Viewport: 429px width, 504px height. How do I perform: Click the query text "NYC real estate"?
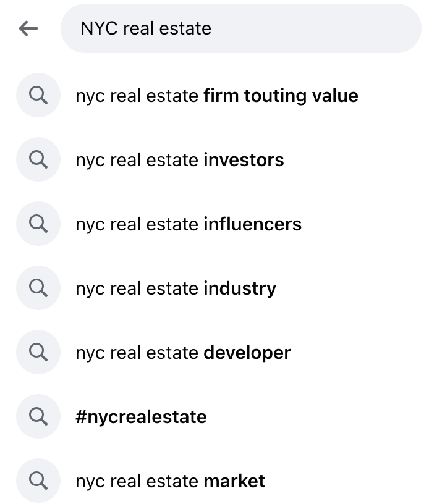pos(145,28)
